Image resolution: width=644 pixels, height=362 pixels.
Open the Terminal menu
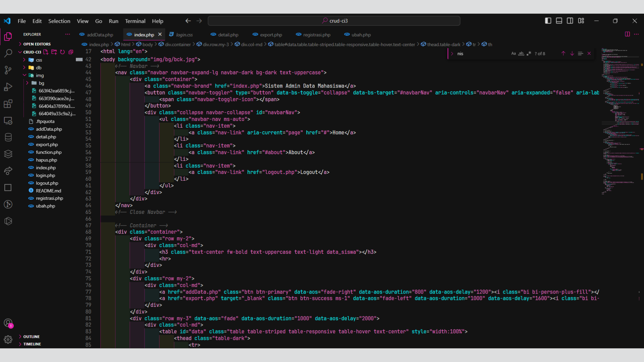[x=135, y=21]
